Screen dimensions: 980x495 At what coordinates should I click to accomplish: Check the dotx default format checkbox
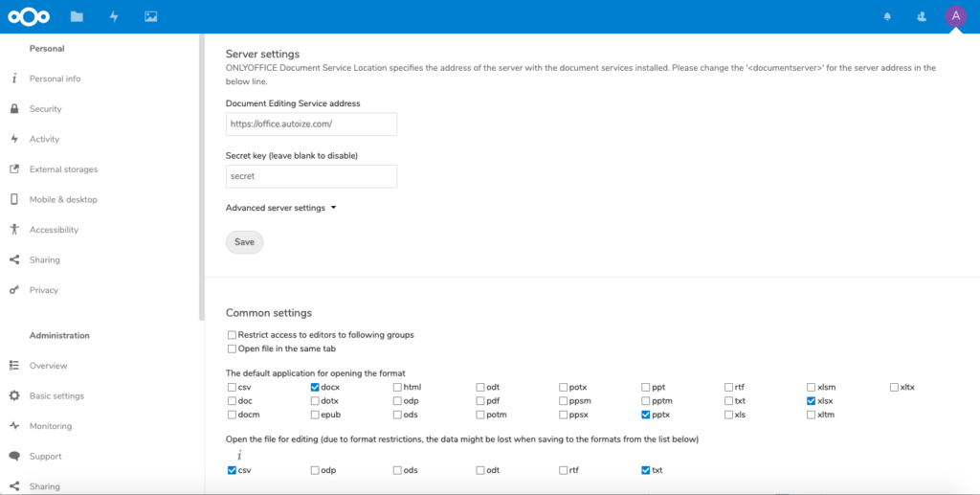315,401
